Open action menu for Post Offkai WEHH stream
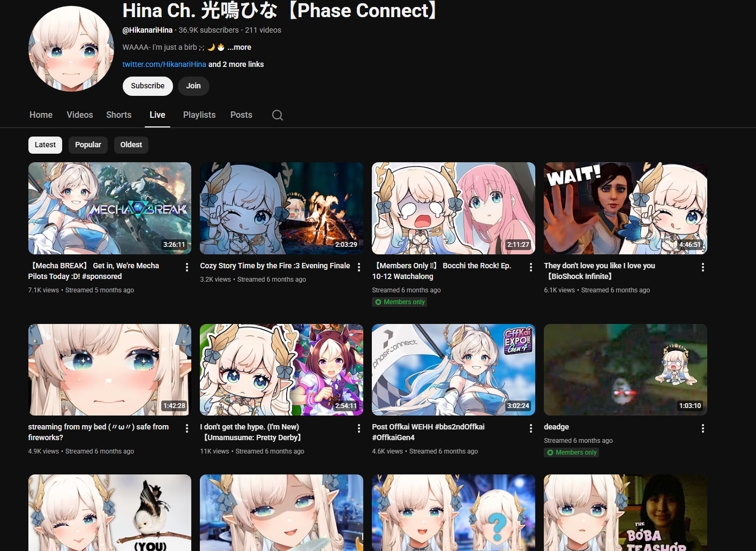Screen dimensions: 756x551 (530, 428)
